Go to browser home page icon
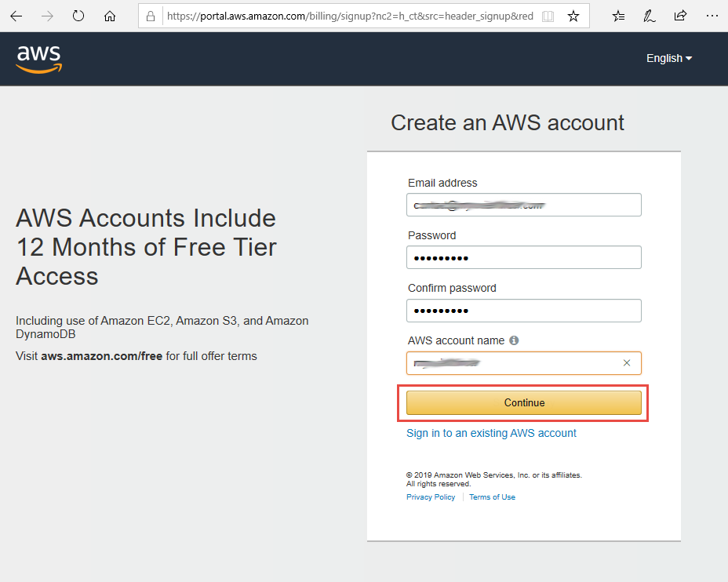This screenshot has height=582, width=728. [x=110, y=16]
